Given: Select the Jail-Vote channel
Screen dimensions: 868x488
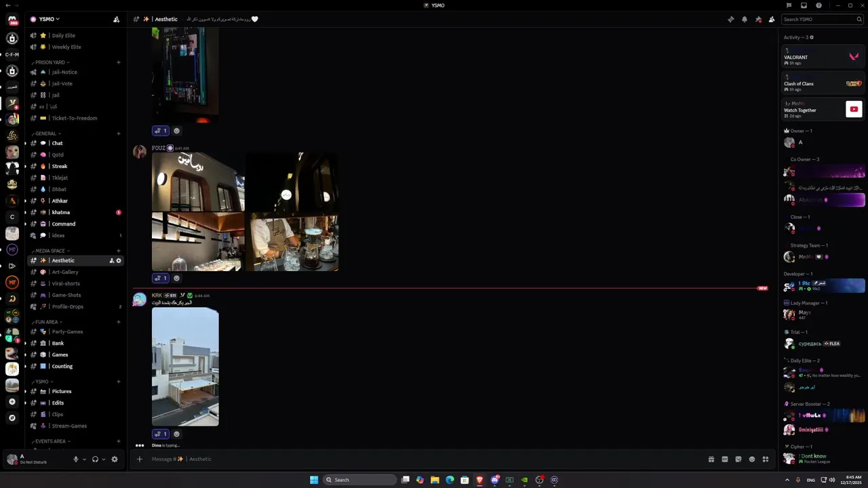Looking at the screenshot, I should [x=75, y=83].
